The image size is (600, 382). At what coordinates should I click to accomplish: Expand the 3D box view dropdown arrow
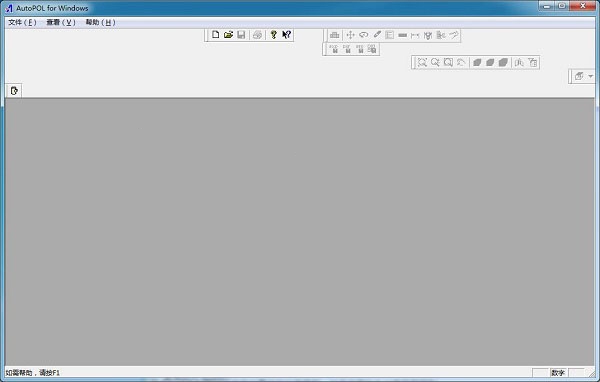click(x=590, y=76)
